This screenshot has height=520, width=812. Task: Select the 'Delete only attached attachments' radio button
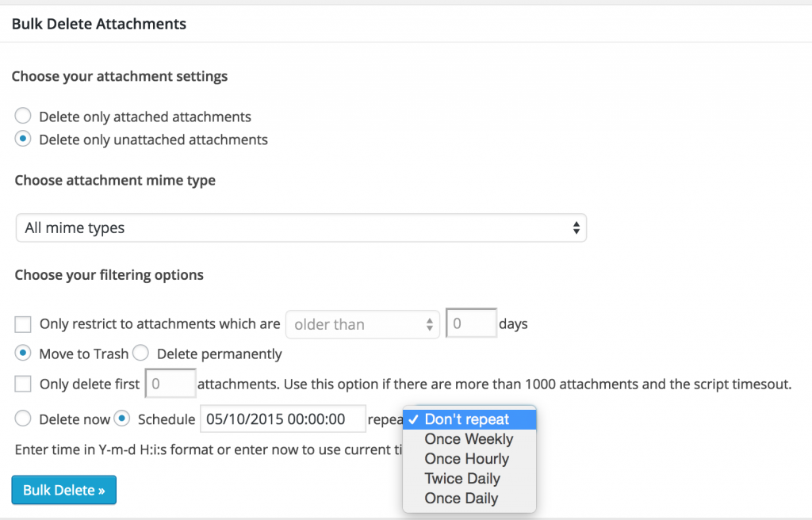point(22,116)
